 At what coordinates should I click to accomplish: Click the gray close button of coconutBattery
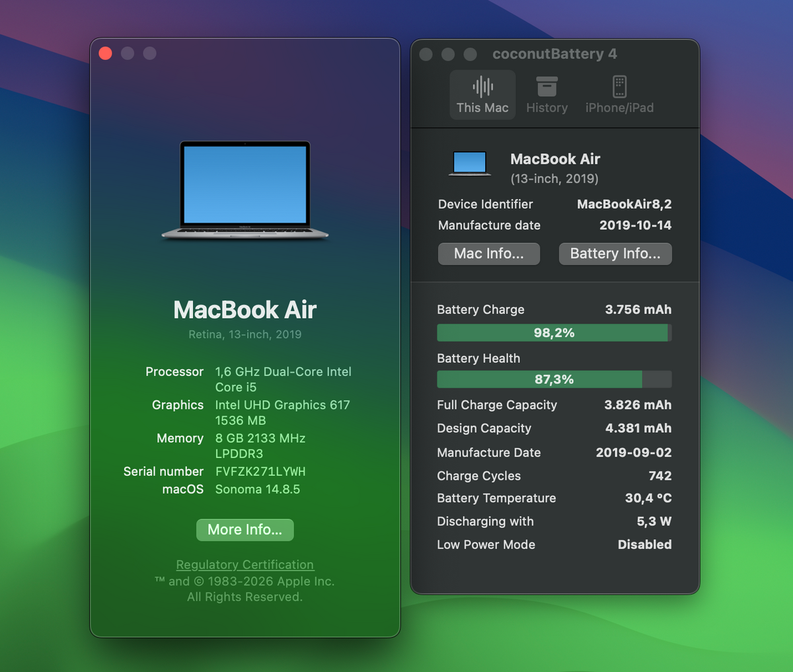(x=426, y=54)
